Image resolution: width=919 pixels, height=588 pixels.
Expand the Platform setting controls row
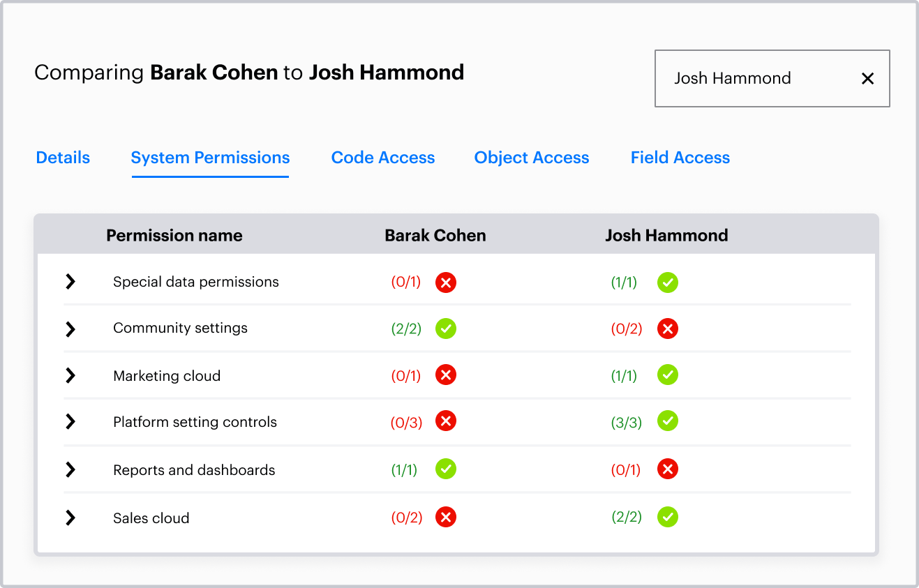(x=70, y=421)
